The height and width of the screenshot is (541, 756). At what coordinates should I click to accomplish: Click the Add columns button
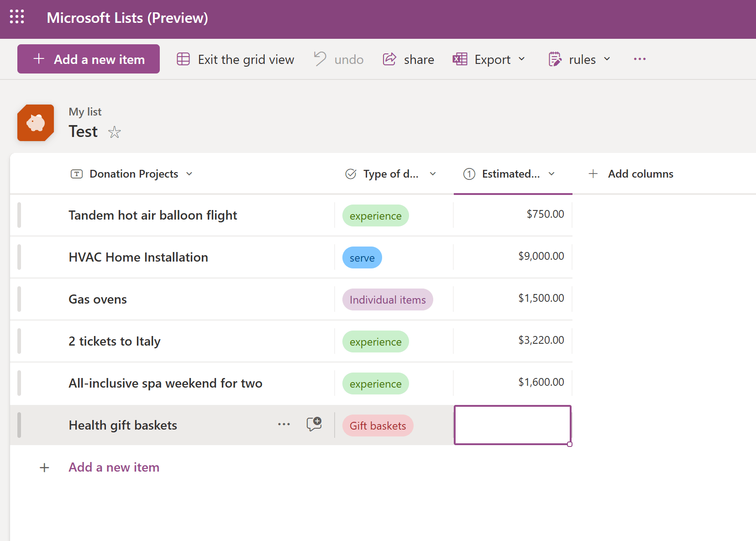631,174
